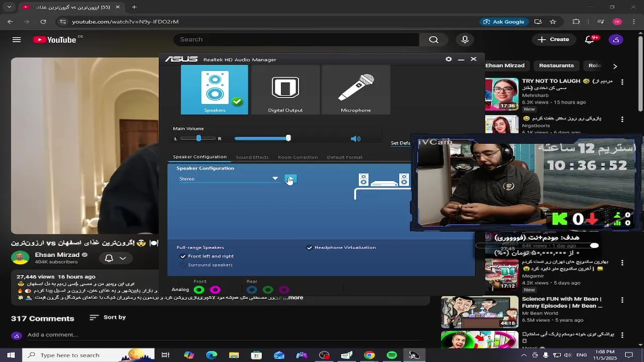This screenshot has width=644, height=362.
Task: Click the right speaker in the diagram
Action: click(404, 179)
